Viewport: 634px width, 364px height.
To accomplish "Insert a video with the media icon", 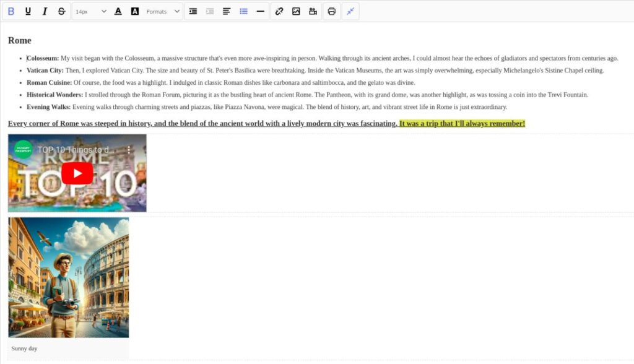I will tap(313, 11).
